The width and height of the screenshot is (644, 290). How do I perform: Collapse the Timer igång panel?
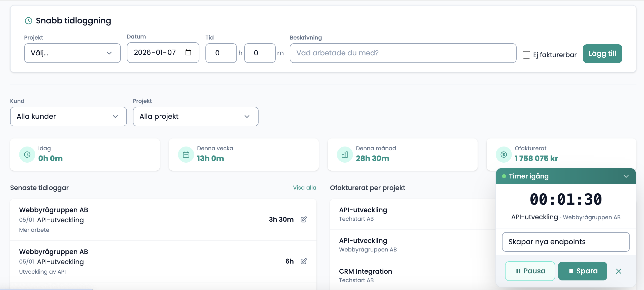[x=626, y=176]
